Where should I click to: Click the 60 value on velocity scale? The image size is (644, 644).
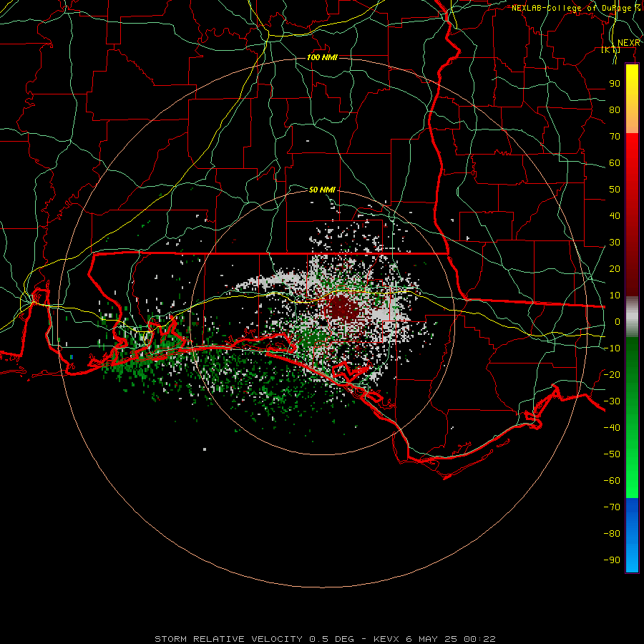point(615,163)
